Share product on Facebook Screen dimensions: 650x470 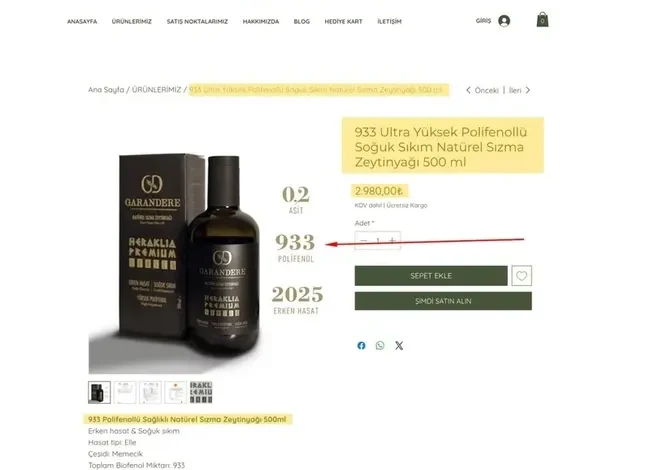pos(361,345)
